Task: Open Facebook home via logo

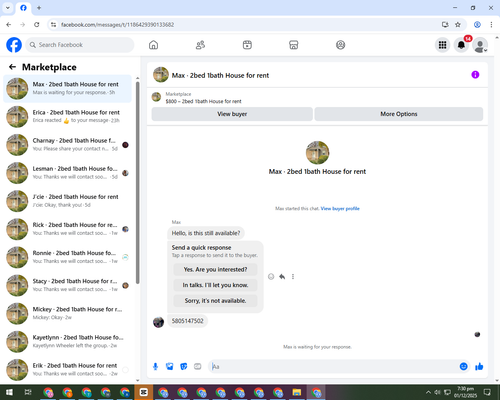Action: pyautogui.click(x=14, y=45)
